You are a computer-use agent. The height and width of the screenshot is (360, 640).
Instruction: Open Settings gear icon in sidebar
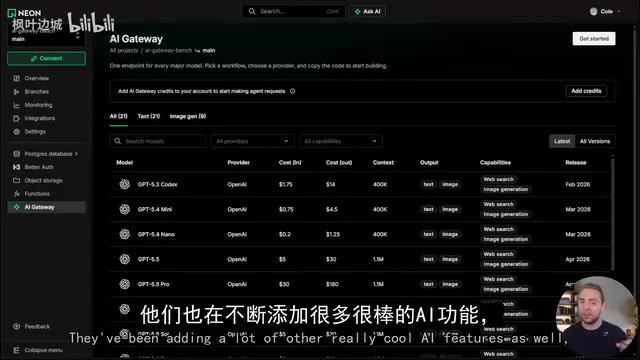tap(16, 132)
